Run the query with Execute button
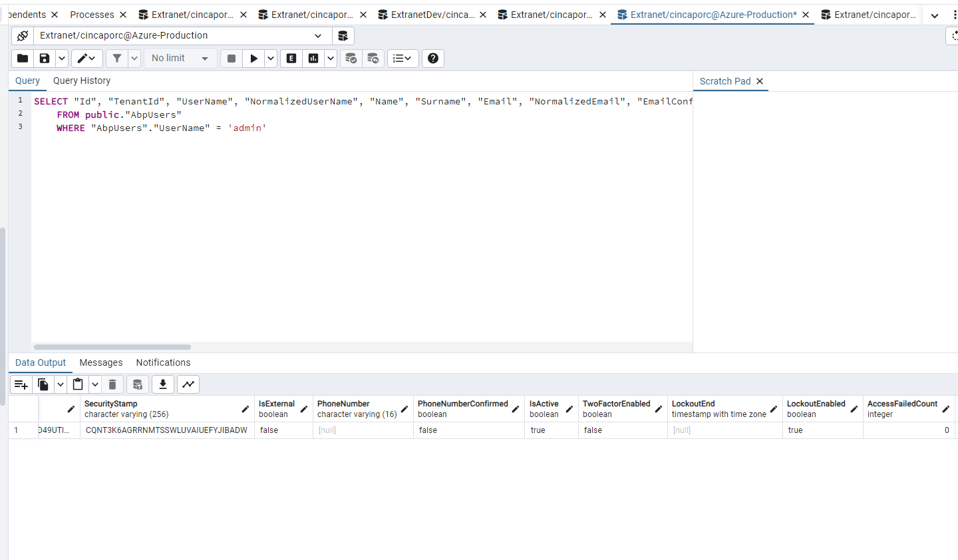 pos(253,59)
